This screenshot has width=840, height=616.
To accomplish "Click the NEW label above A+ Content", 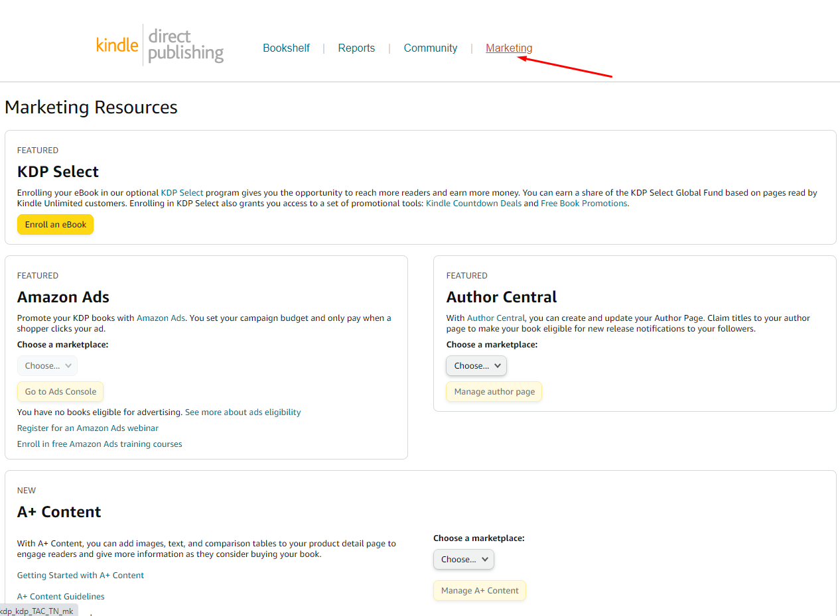I will pos(27,491).
